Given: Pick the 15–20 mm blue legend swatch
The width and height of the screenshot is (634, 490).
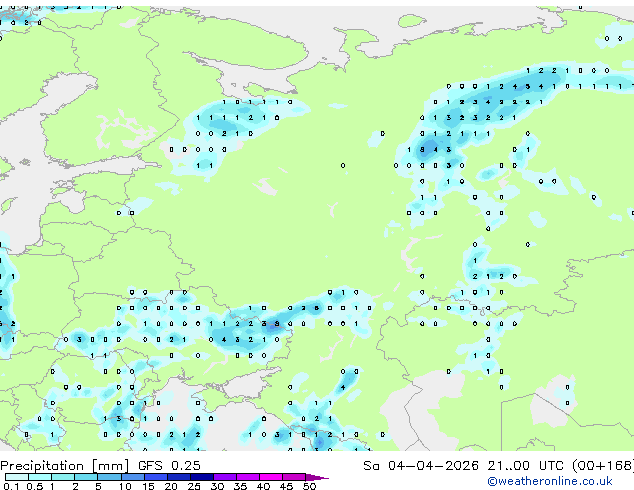Looking at the screenshot, I should (156, 477).
